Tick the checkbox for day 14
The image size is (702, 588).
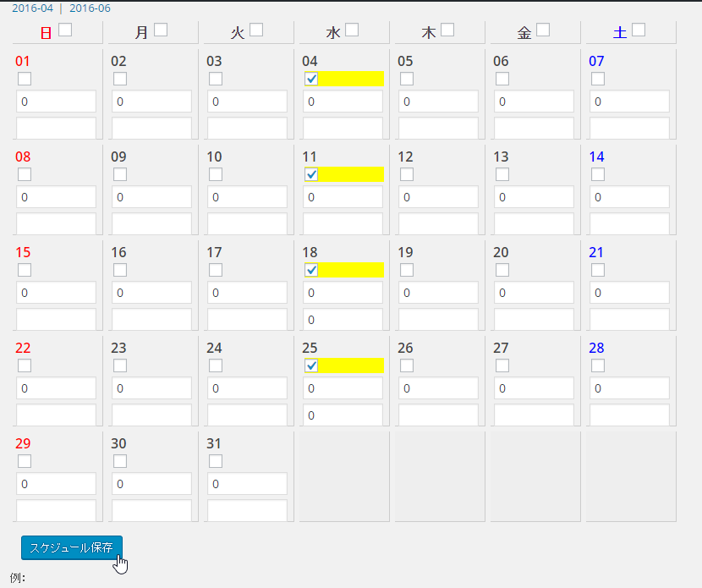pyautogui.click(x=598, y=174)
